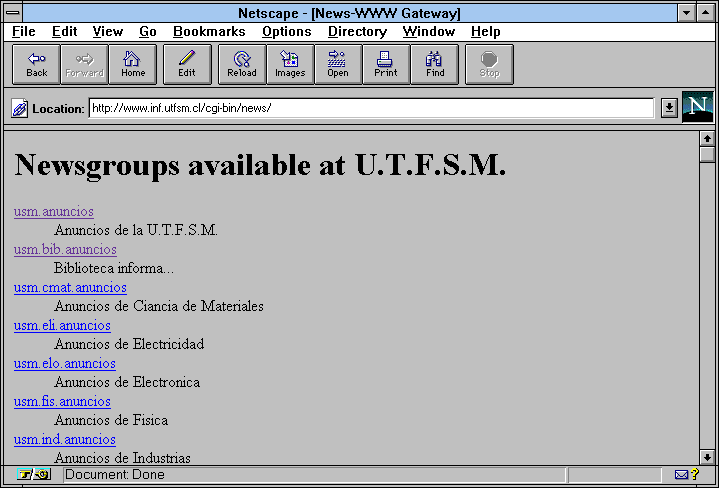This screenshot has height=488, width=719.
Task: Click the Find binoculars button
Action: click(434, 64)
